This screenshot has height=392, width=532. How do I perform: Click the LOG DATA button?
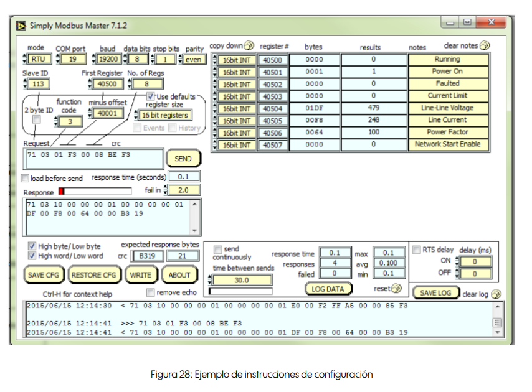click(x=328, y=289)
